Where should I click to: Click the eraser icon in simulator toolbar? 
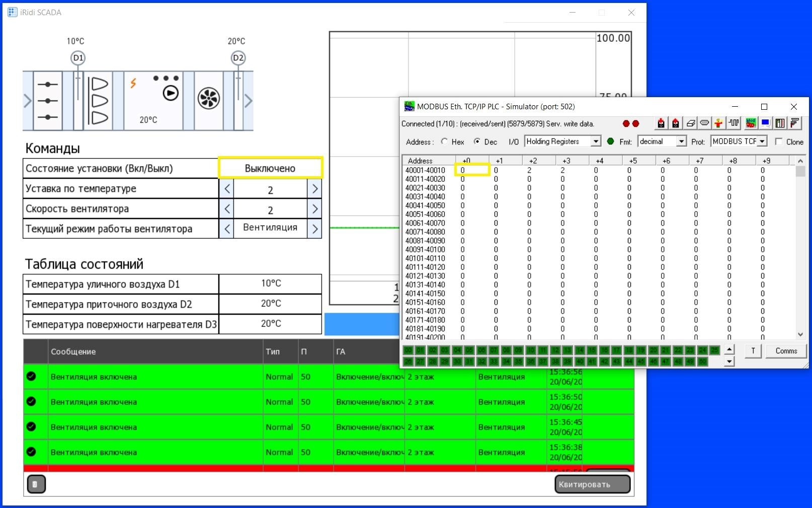[x=690, y=123]
